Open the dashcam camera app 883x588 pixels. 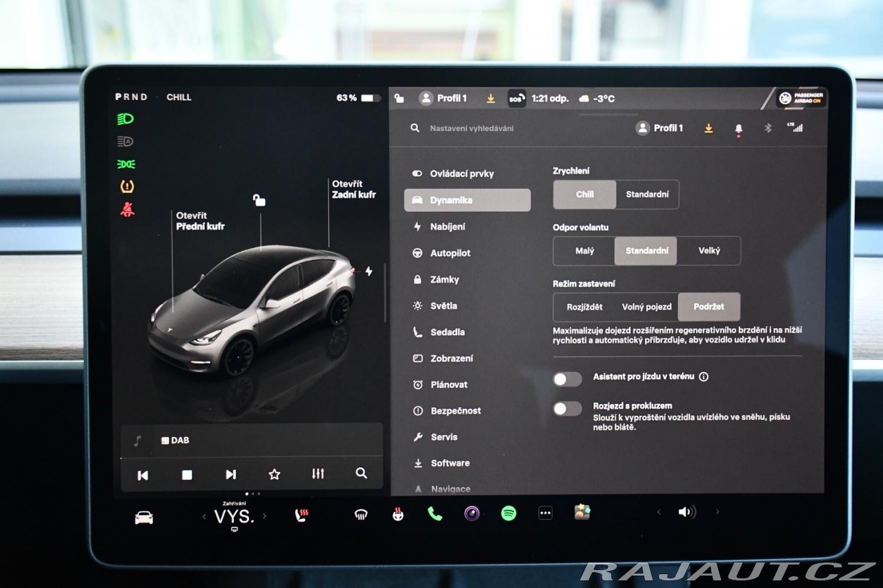tap(472, 513)
